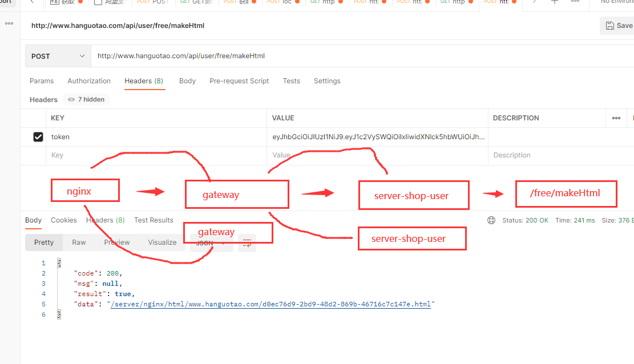Select the Status 200 OK indicator
This screenshot has width=634, height=364.
click(525, 220)
